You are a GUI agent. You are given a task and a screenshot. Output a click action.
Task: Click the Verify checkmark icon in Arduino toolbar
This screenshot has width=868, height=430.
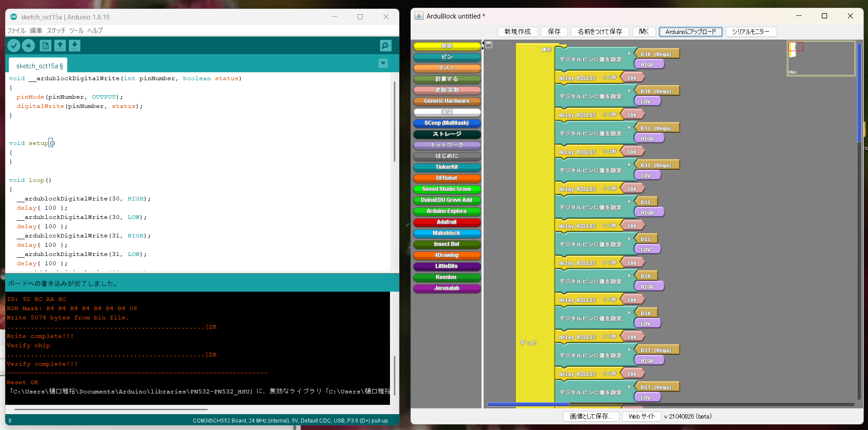(x=14, y=45)
